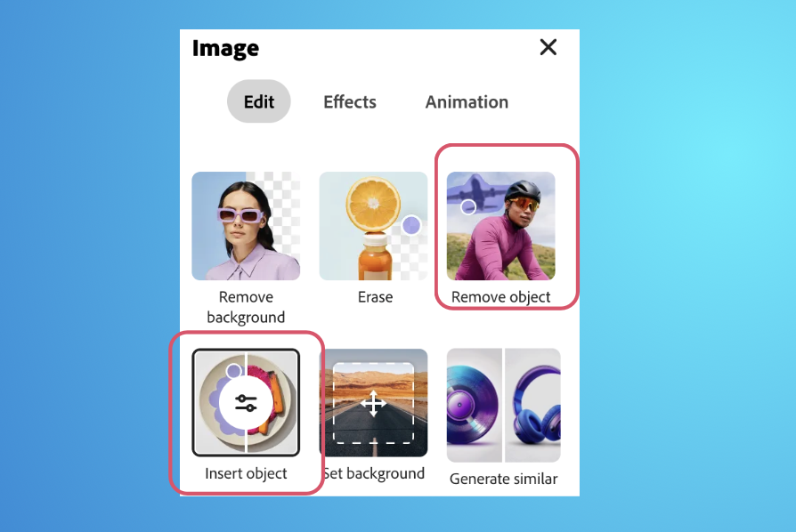
Task: Switch to the Edit tab
Action: (x=259, y=101)
